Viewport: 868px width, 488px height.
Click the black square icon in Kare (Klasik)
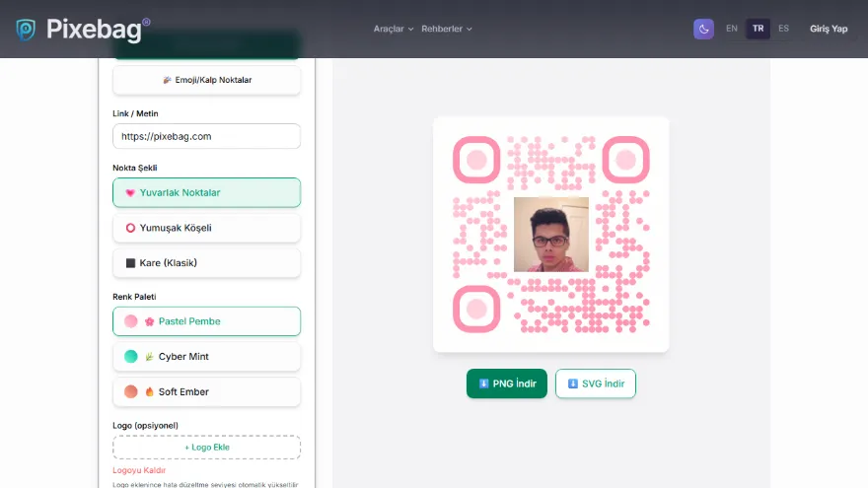[130, 263]
